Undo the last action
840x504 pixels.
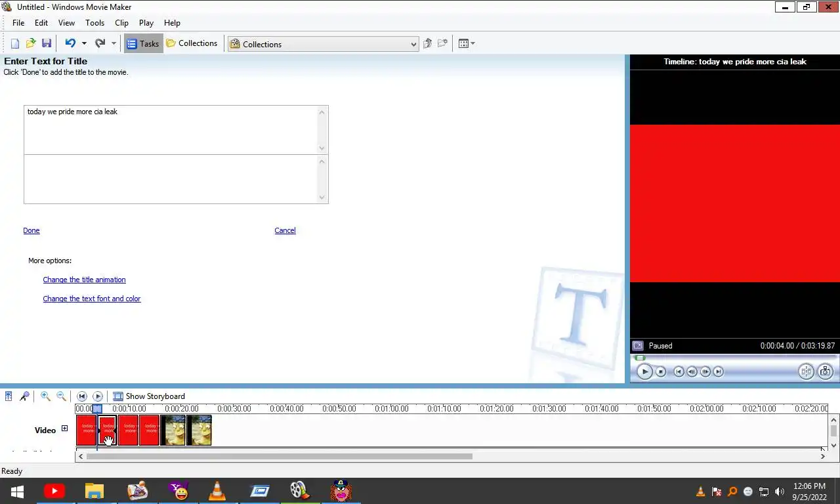tap(70, 43)
